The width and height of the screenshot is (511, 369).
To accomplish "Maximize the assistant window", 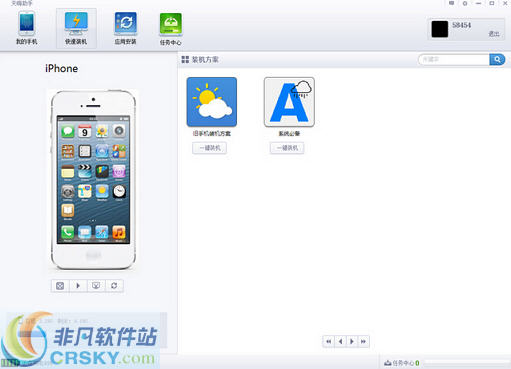I will point(492,3).
